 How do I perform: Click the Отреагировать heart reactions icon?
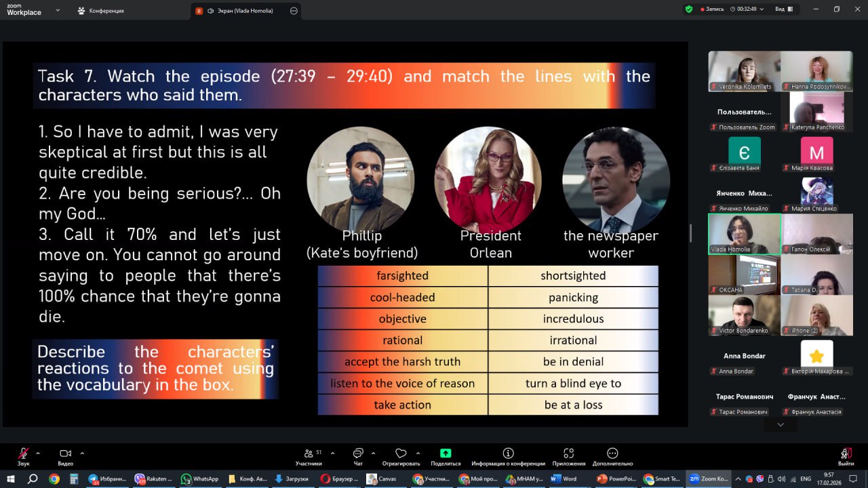[401, 453]
